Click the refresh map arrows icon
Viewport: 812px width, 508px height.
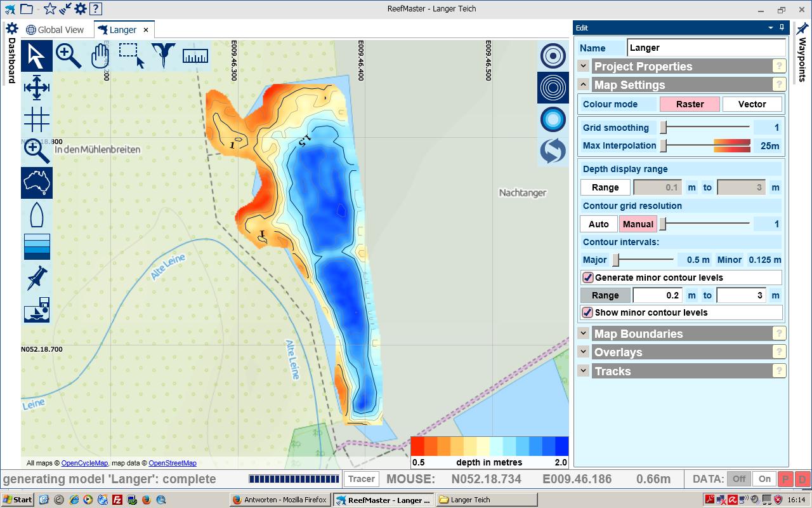click(553, 151)
